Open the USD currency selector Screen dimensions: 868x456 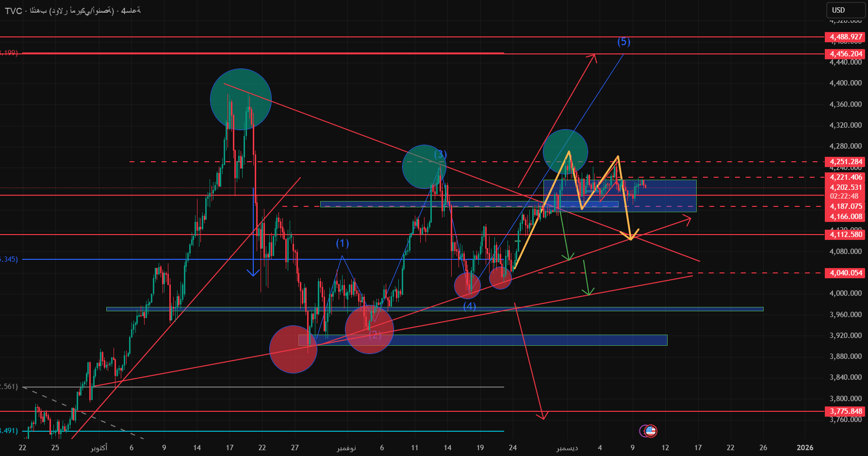(846, 10)
